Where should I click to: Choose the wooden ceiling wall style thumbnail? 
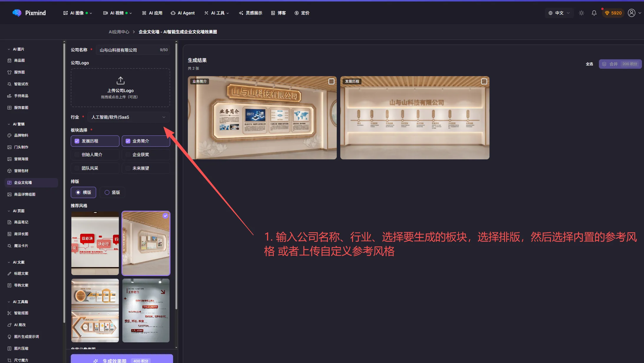[146, 243]
